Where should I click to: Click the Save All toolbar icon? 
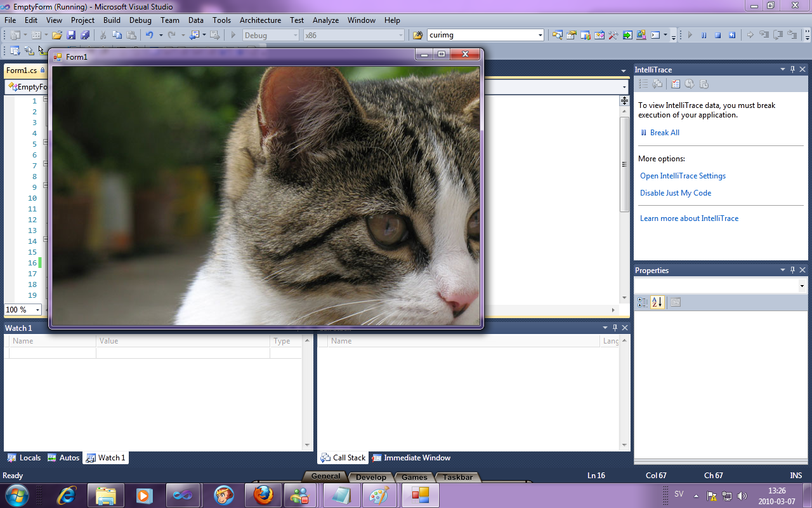pyautogui.click(x=84, y=35)
